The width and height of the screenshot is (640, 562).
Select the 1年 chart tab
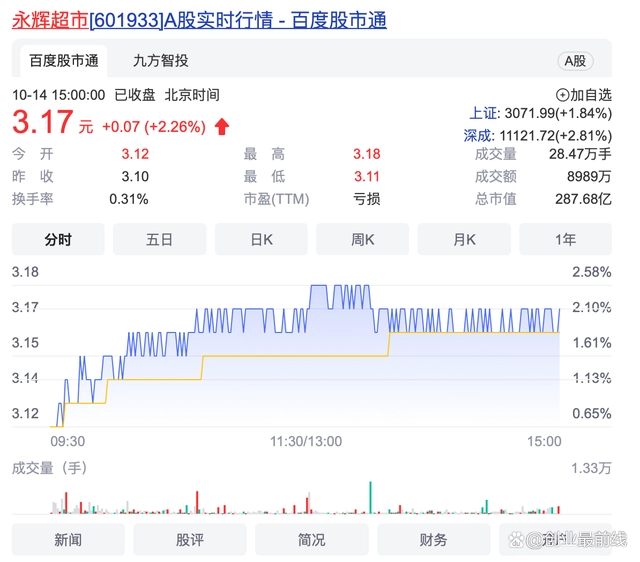point(565,240)
